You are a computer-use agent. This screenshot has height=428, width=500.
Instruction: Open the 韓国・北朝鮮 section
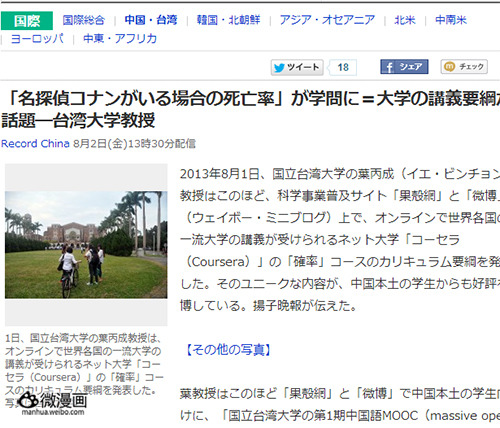(x=228, y=20)
